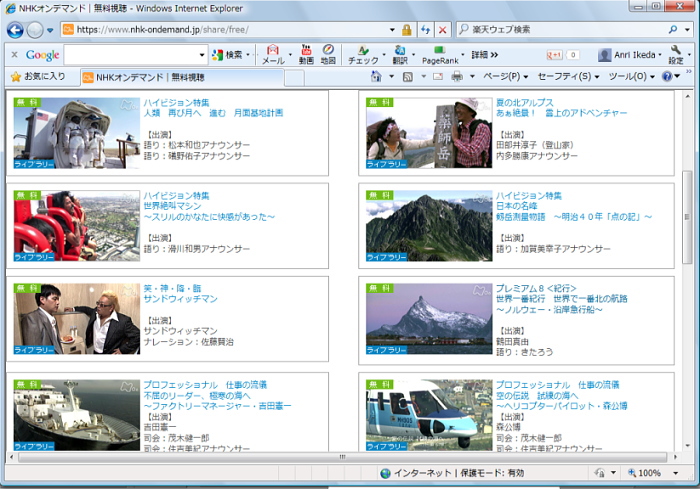Select the NHKオンデマンド｜無料視聴 tab
Screen dimensions: 700x489
coord(182,77)
